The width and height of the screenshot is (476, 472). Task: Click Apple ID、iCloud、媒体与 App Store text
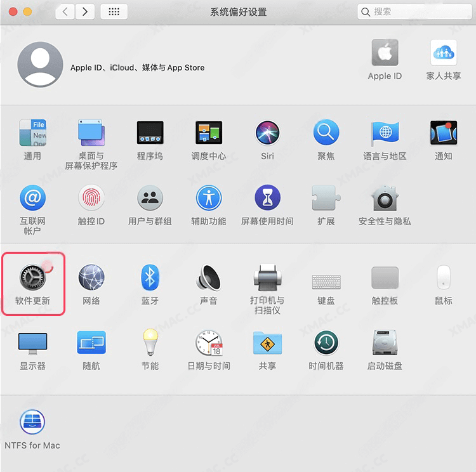coord(137,67)
